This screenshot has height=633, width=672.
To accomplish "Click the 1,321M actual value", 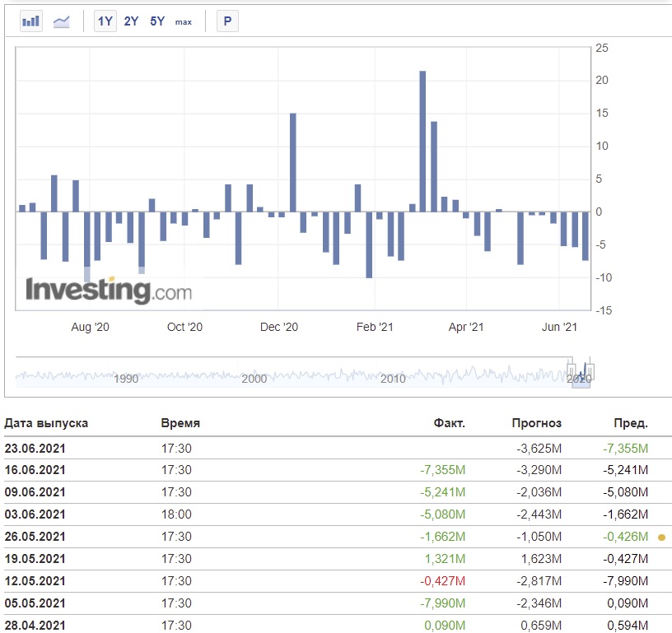I will 445,559.
